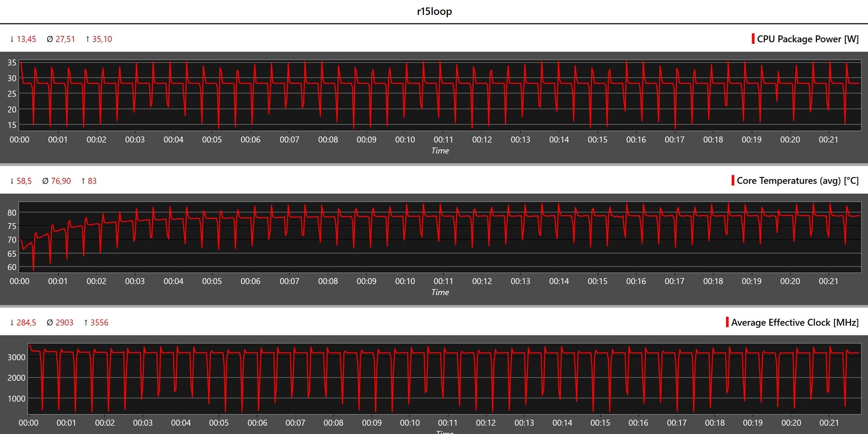Click the Average Effective Clock [MHz] legend label

(795, 322)
